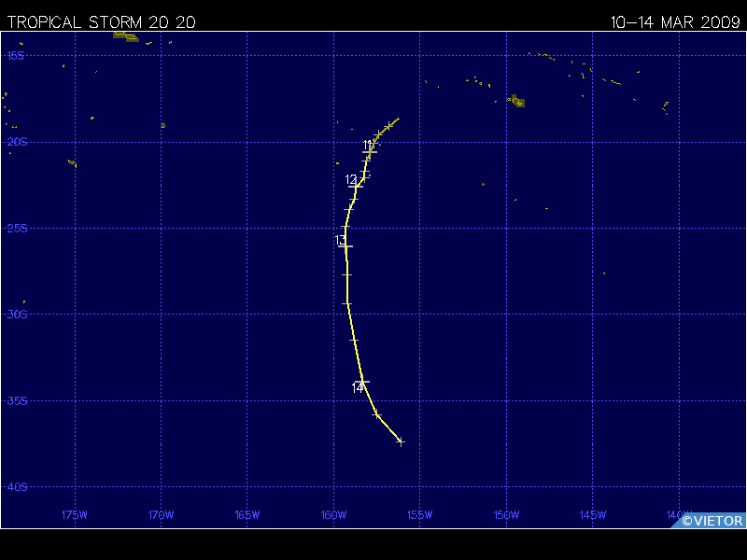This screenshot has height=560, width=747.
Task: Click the day 13 track marker
Action: 345,246
